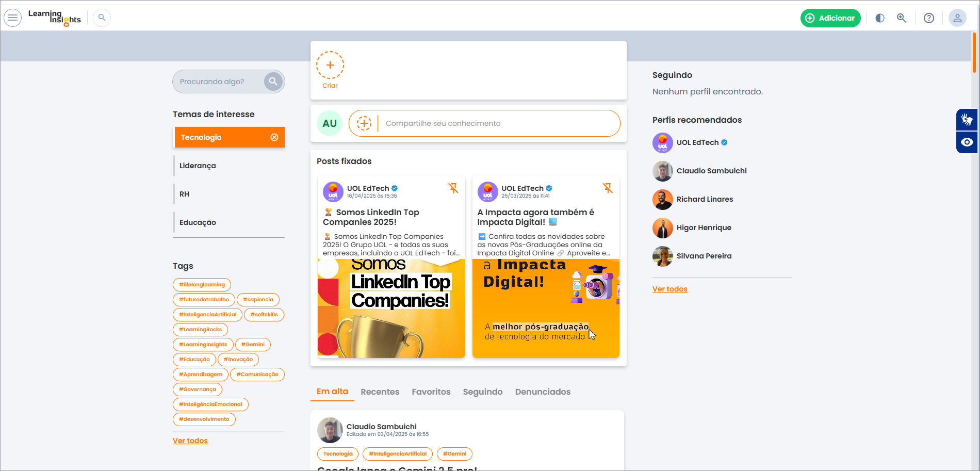The width and height of the screenshot is (980, 471).
Task: Click the Tecnologia chip on Claudio's post
Action: (338, 454)
